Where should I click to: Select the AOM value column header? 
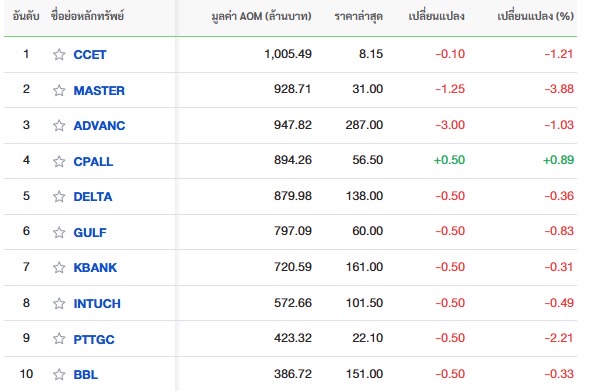(261, 16)
